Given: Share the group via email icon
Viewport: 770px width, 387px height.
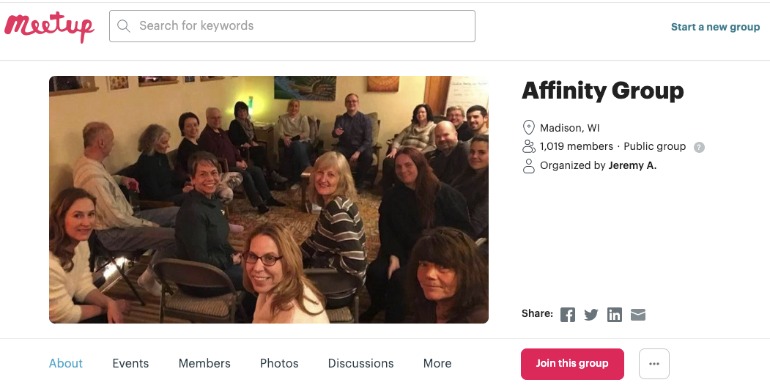Looking at the screenshot, I should click(x=638, y=314).
